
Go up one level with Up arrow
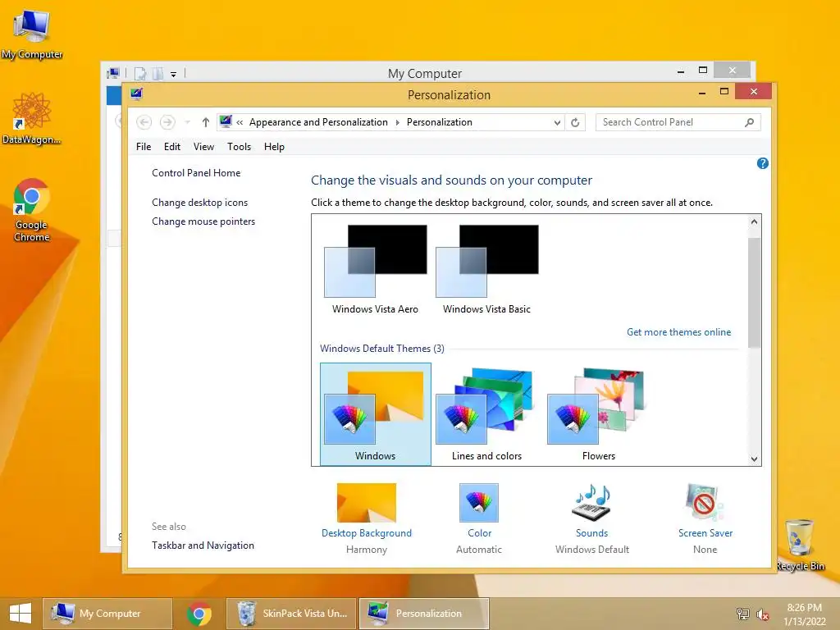pos(206,122)
